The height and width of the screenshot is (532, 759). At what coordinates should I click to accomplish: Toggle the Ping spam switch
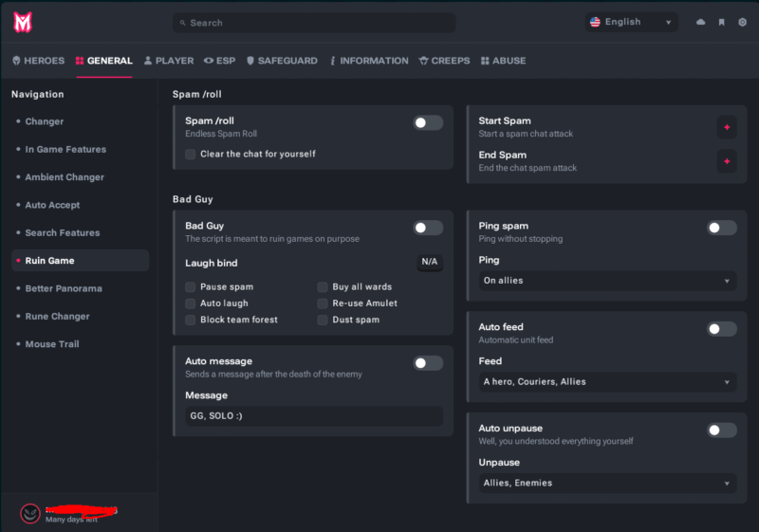(x=722, y=228)
